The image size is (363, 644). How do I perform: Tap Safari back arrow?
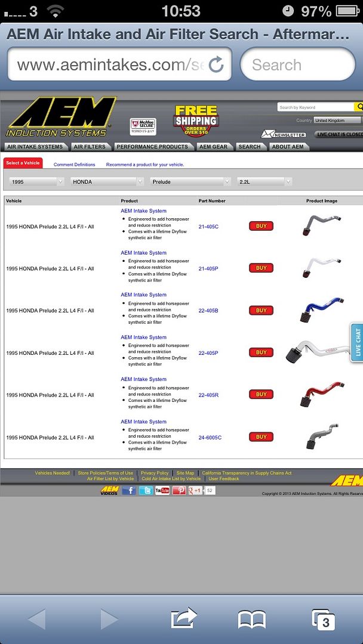pyautogui.click(x=37, y=619)
